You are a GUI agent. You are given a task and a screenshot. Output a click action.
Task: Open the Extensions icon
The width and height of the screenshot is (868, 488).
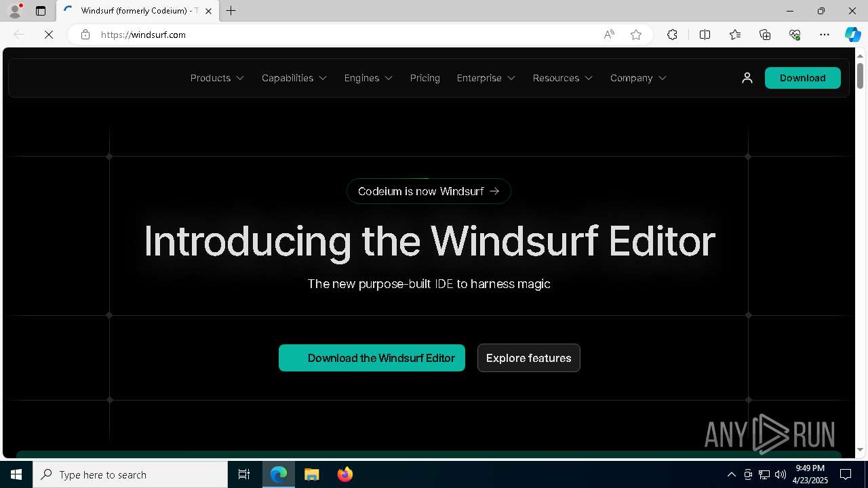(x=672, y=35)
